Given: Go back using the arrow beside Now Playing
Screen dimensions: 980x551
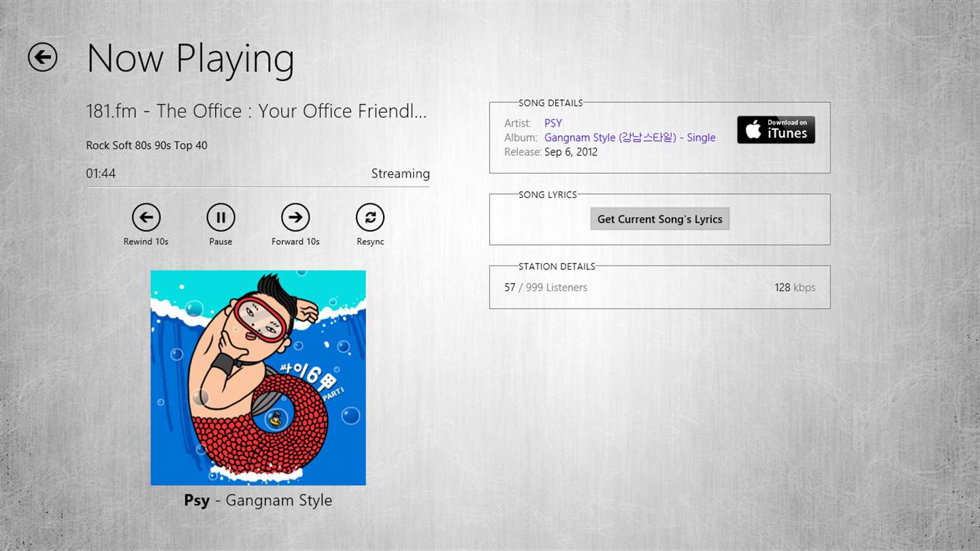Looking at the screenshot, I should click(x=42, y=57).
